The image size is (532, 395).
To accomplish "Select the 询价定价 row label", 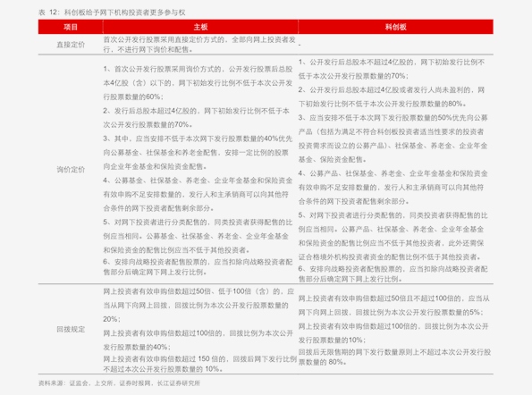I will tap(71, 169).
